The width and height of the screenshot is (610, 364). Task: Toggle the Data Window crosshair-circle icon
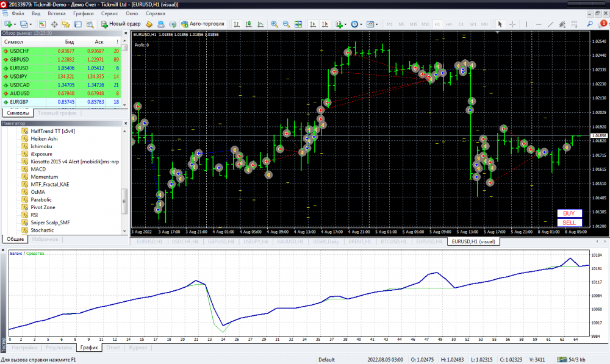coord(54,24)
